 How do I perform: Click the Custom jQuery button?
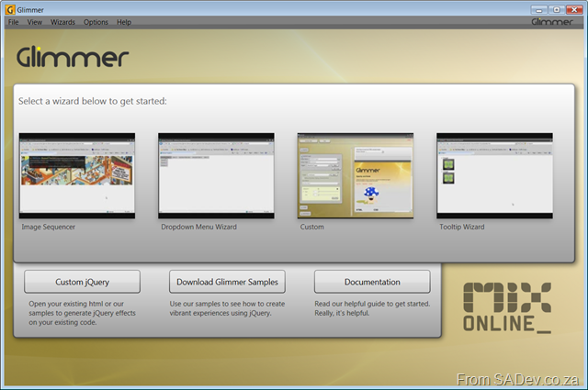[x=82, y=282]
